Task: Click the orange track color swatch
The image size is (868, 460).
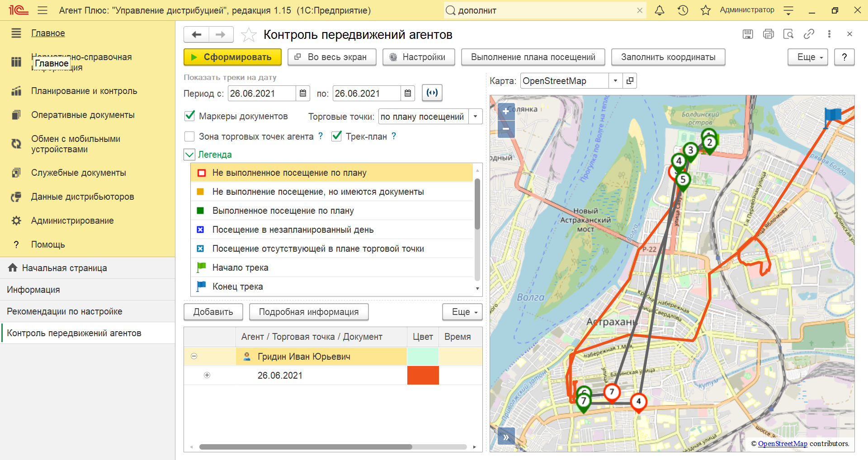Action: [x=423, y=375]
